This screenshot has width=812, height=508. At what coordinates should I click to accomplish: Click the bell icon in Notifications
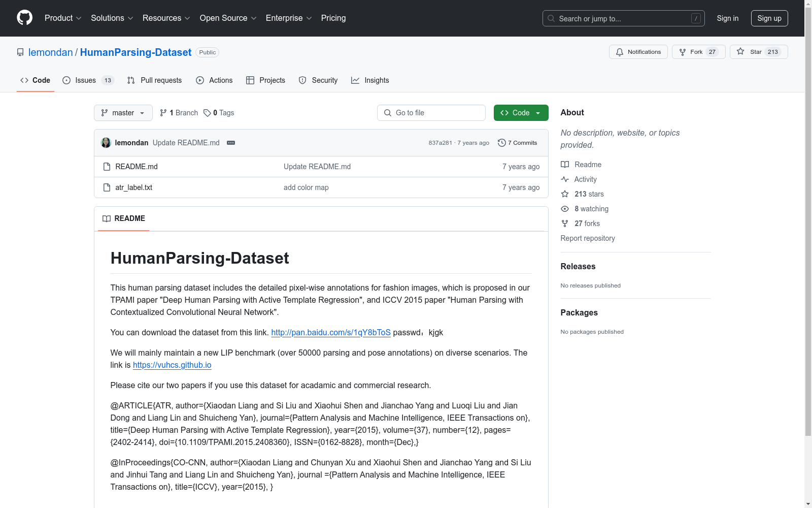point(620,52)
